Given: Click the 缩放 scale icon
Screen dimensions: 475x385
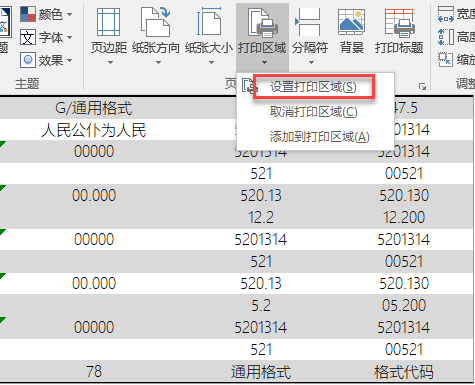Looking at the screenshot, I should 446,60.
